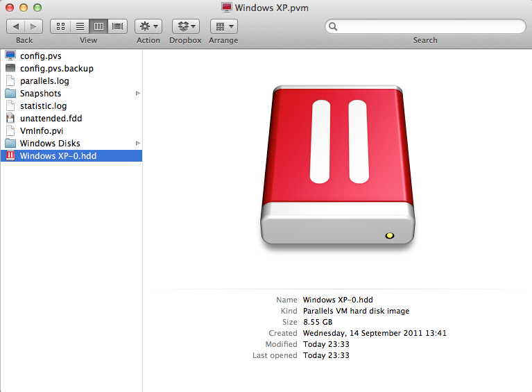
Task: Click the Windows XP.pvm title bar proxy icon
Action: coord(227,7)
